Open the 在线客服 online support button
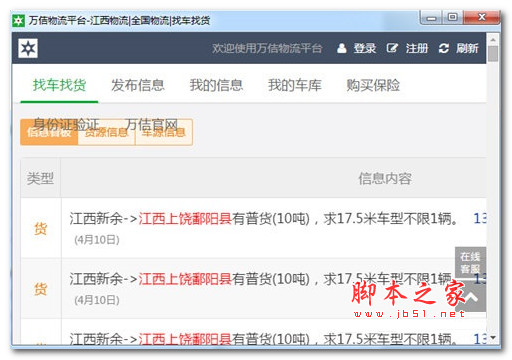Viewport: 512px width, 360px height. point(470,262)
